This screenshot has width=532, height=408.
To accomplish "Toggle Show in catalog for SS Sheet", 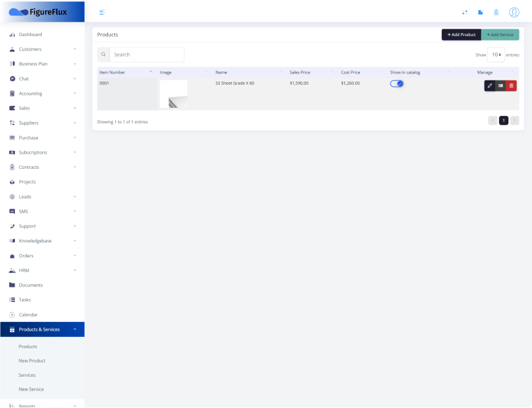I will (x=397, y=83).
